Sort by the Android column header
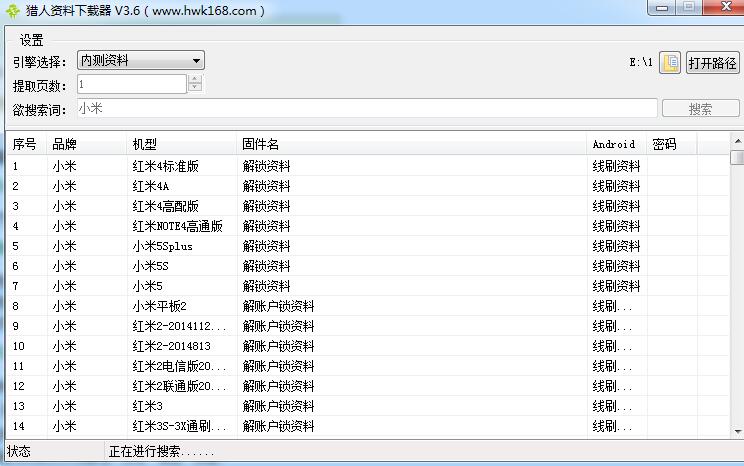The image size is (744, 466). (x=616, y=144)
